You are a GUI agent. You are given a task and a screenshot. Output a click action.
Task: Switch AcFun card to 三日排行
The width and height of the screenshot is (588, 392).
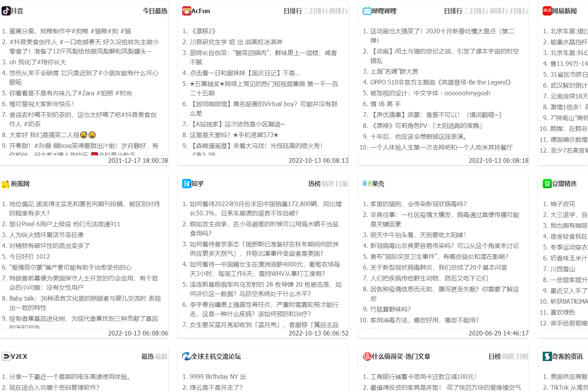(x=316, y=11)
